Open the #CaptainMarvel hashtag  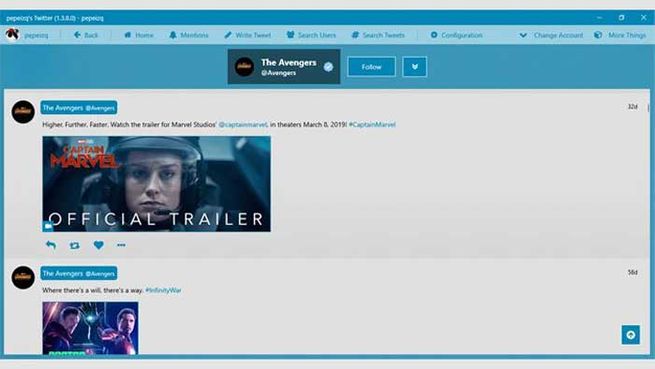pos(372,125)
